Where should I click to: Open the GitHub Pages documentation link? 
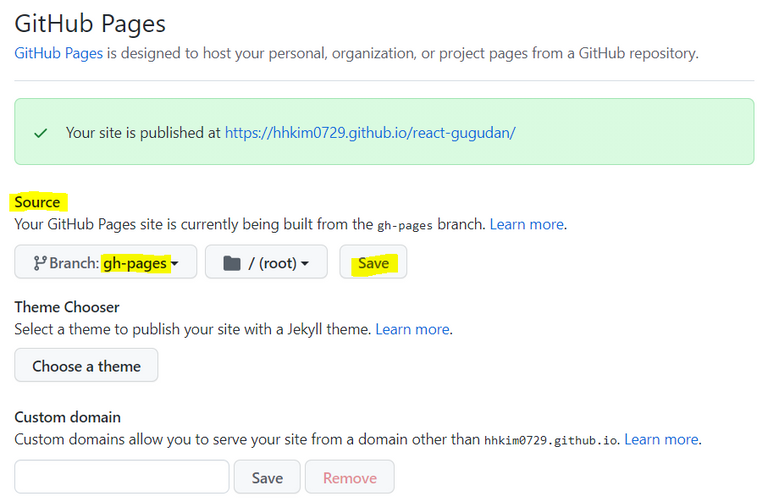tap(58, 53)
